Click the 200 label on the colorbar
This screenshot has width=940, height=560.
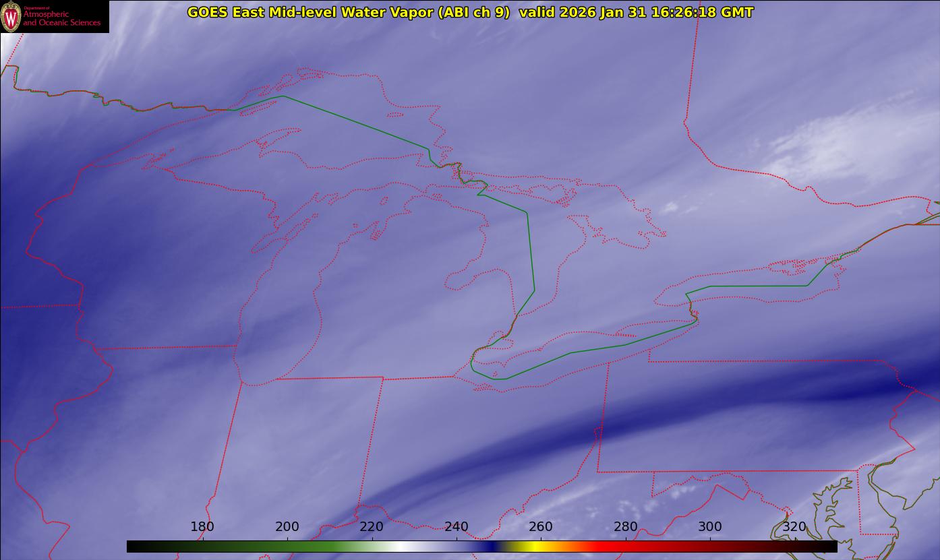pos(287,526)
